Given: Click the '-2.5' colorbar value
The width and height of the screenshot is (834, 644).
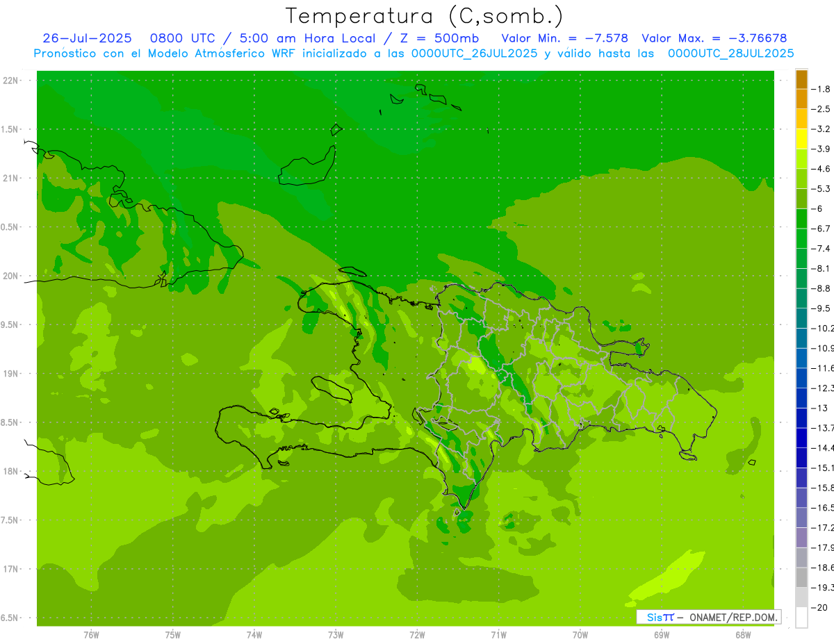Looking at the screenshot, I should tap(821, 109).
